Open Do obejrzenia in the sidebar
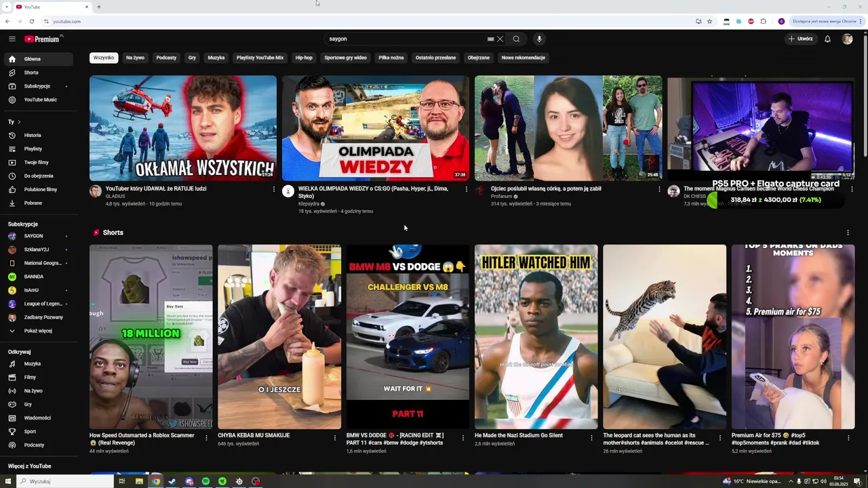 (40, 176)
